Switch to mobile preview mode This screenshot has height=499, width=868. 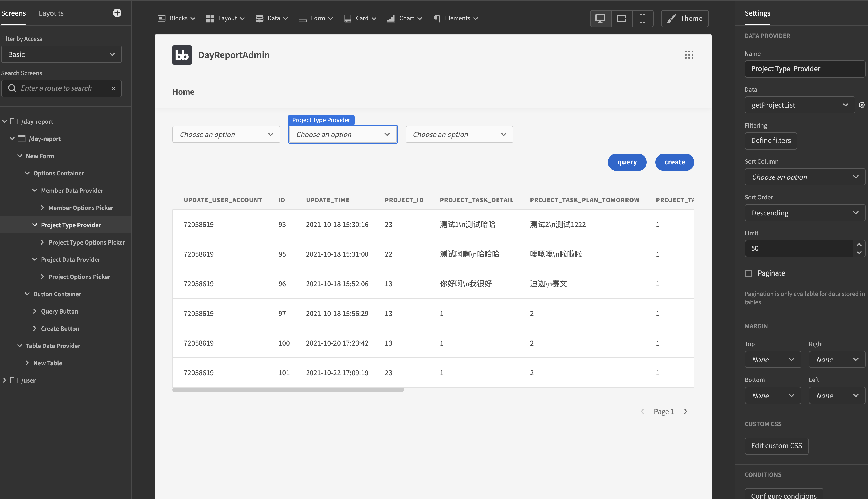(x=642, y=18)
